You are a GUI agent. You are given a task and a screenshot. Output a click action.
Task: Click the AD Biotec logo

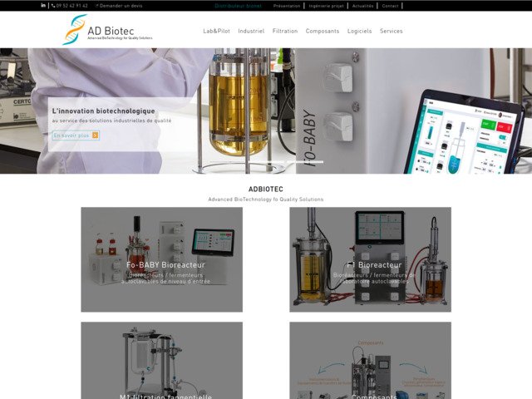pos(107,30)
